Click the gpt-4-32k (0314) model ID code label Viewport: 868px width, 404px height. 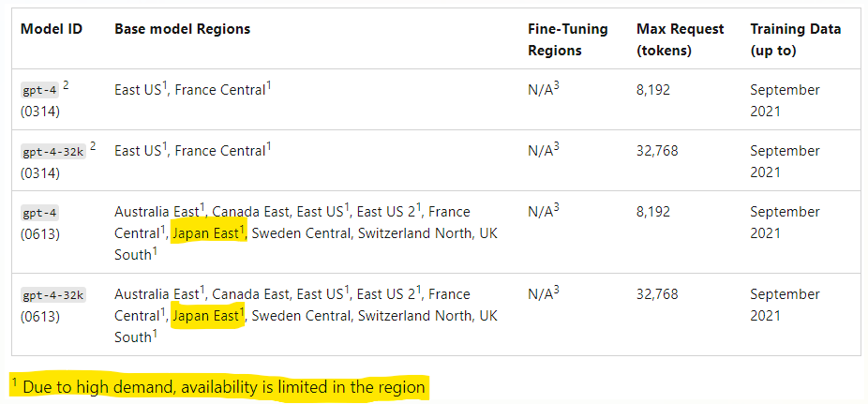tap(53, 151)
